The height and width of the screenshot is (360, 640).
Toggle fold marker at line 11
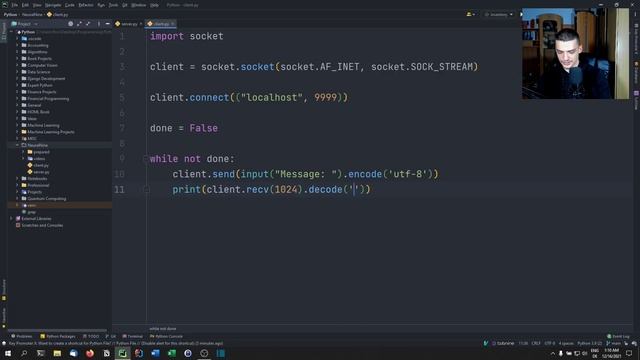pyautogui.click(x=147, y=189)
